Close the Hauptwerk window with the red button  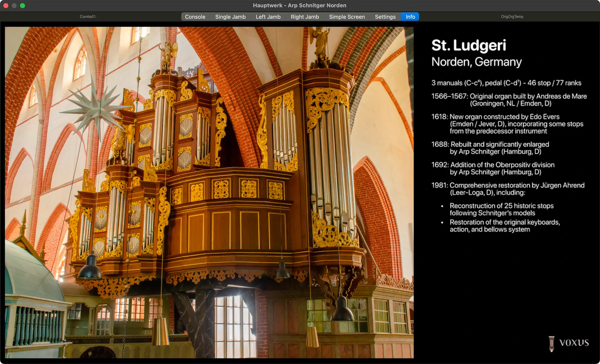6,5
